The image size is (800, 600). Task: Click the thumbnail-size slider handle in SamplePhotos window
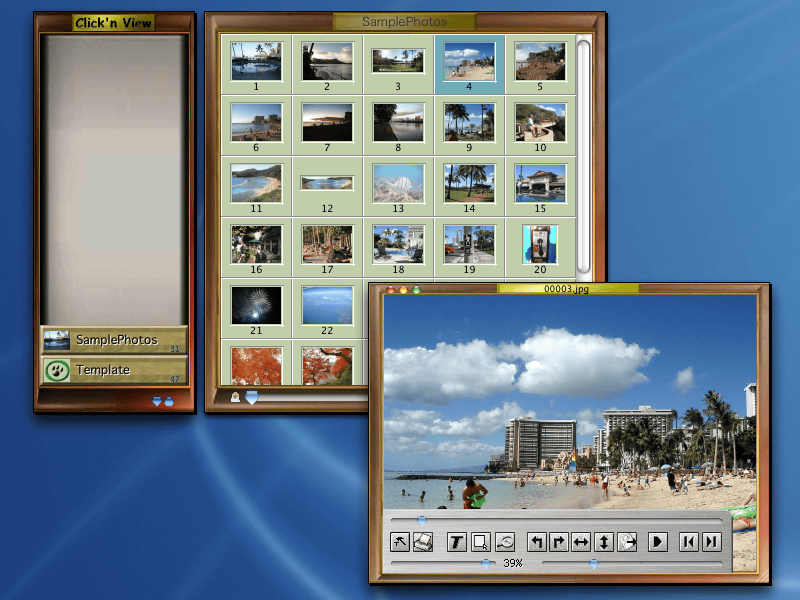click(x=252, y=397)
